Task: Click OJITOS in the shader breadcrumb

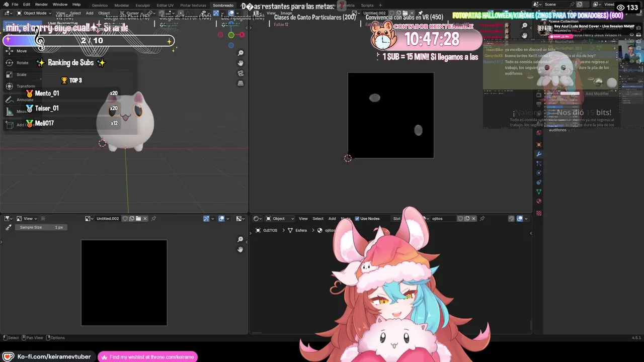Action: coord(270,230)
